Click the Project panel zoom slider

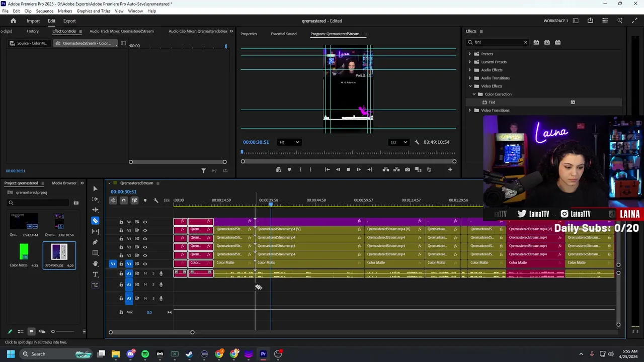(x=53, y=331)
